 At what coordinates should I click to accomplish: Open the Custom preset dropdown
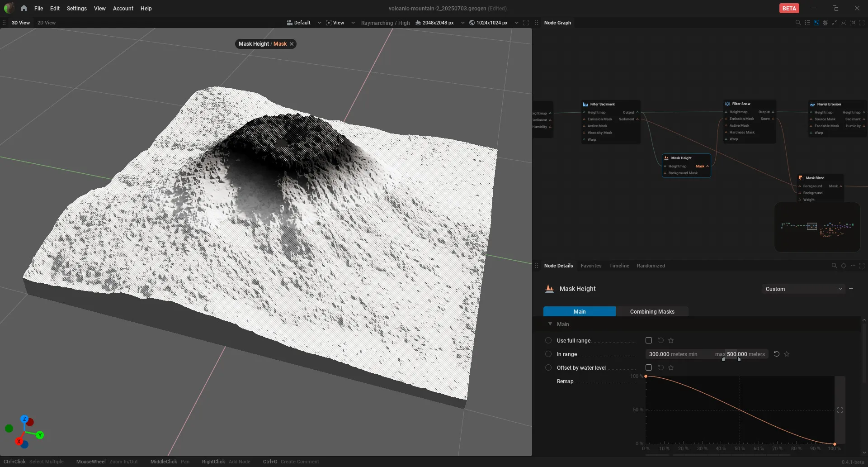click(803, 289)
